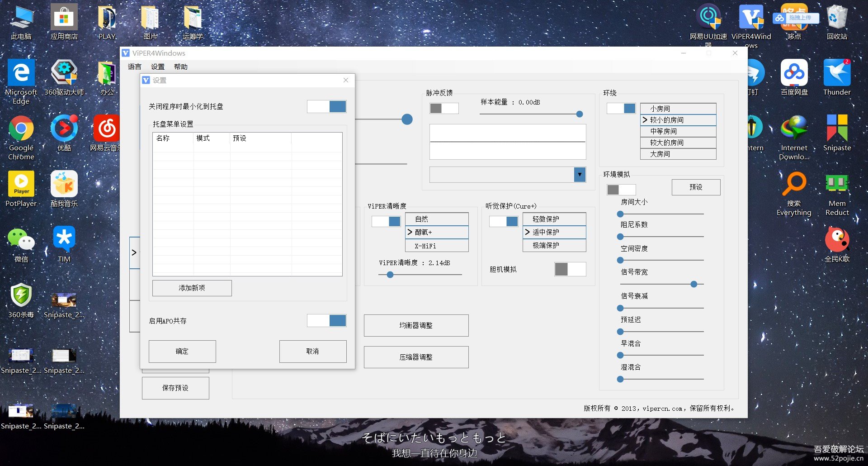
Task: Toggle the 听觉保护(Cure+) switch
Action: coord(504,221)
